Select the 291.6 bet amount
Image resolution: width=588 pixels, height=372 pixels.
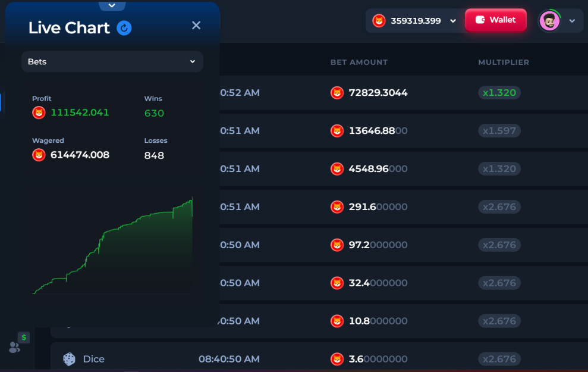click(378, 207)
